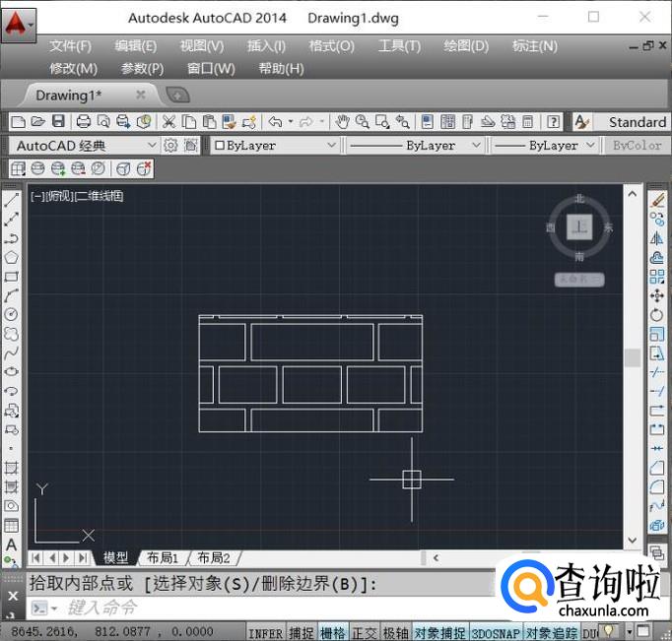Click the Save icon in the standard toolbar
Viewport: 672px width, 641px height.
[58, 122]
